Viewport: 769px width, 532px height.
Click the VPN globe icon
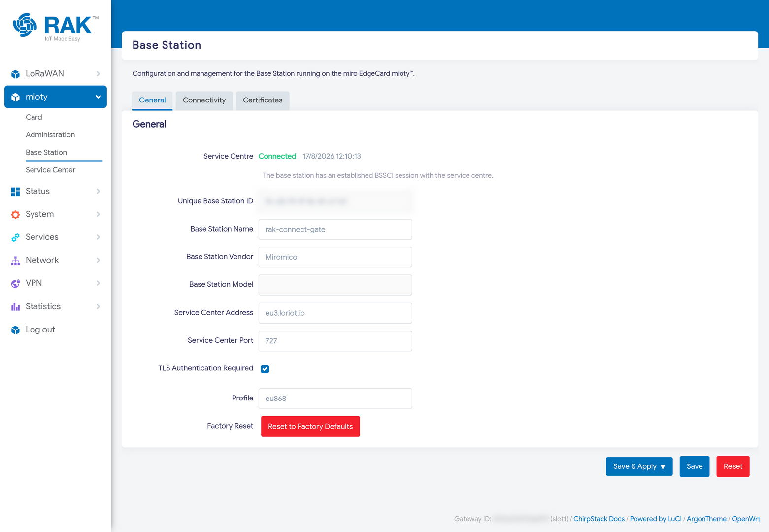pos(16,283)
